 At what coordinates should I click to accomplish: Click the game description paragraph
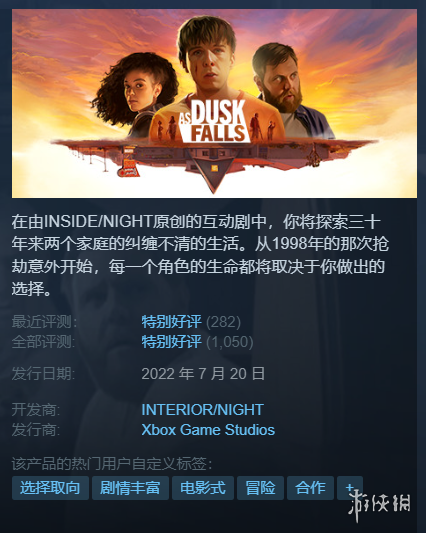tap(201, 255)
